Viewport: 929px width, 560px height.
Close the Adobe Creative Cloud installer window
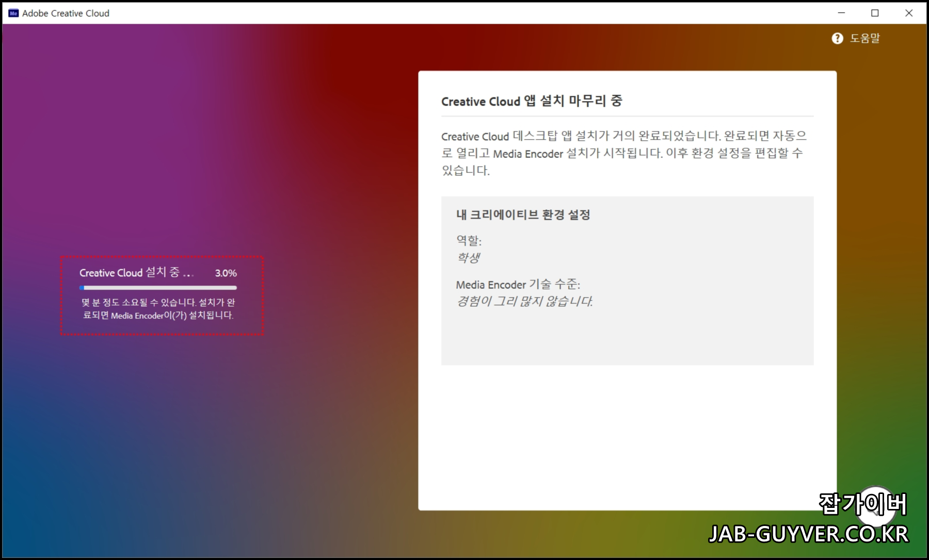pos(909,13)
